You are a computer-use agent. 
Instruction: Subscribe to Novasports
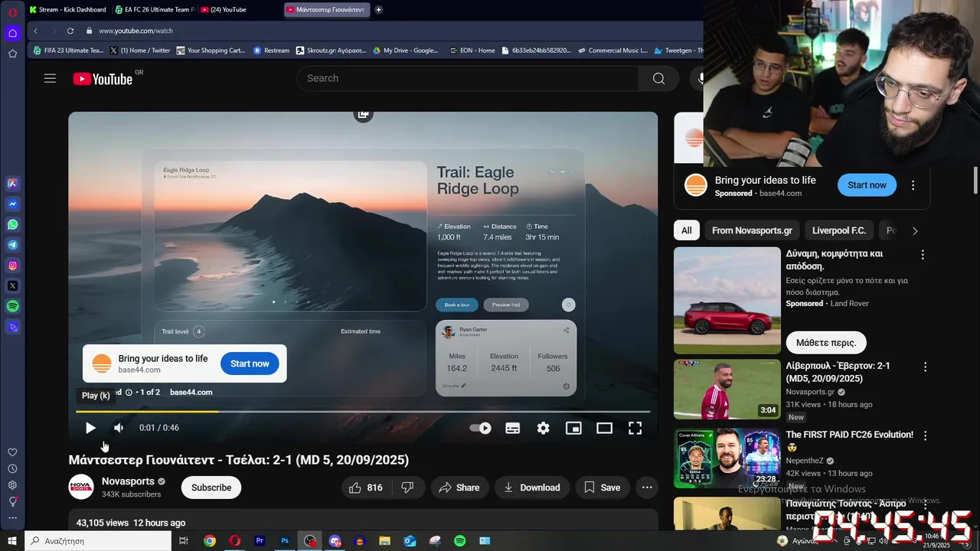point(211,487)
